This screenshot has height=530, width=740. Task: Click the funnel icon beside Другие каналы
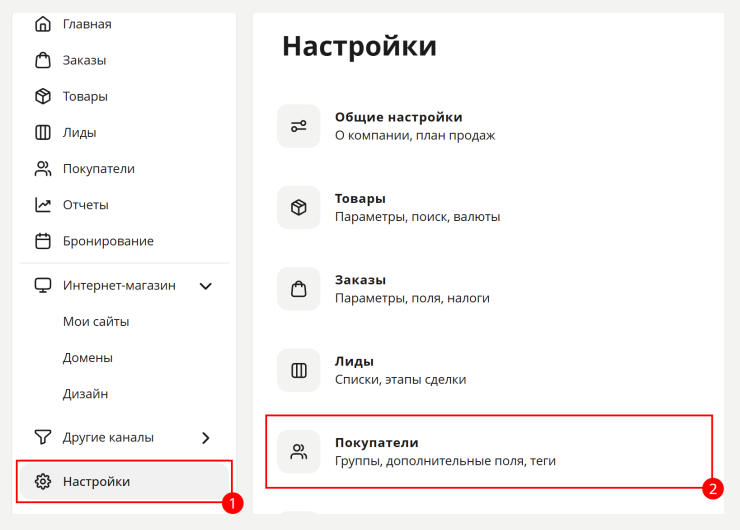point(43,437)
